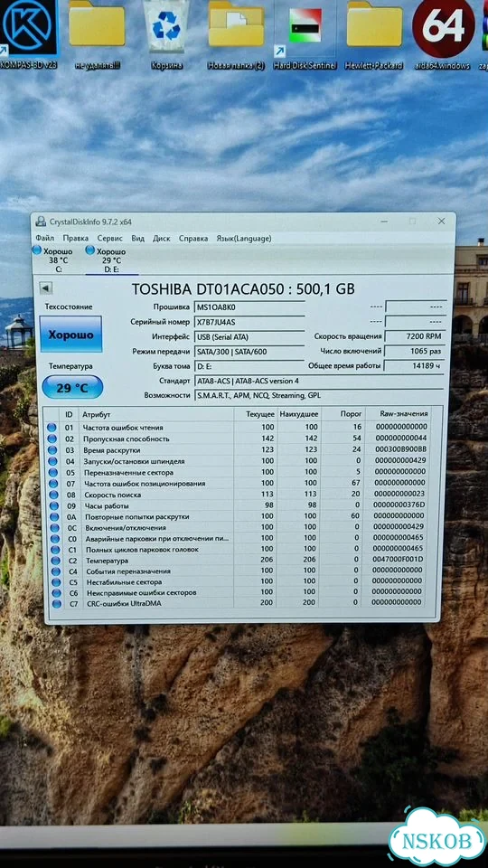This screenshot has width=488, height=868.
Task: Click the total work time value 14189 ч
Action: [415, 365]
